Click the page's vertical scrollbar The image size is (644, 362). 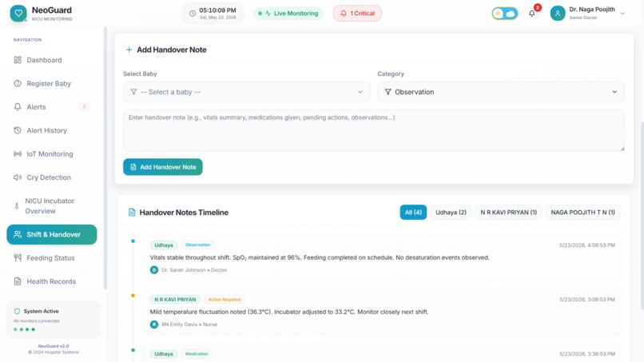point(642,216)
